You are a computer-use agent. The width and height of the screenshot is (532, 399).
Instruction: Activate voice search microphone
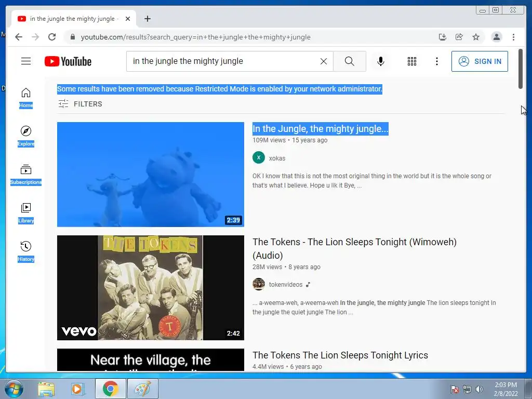[381, 61]
